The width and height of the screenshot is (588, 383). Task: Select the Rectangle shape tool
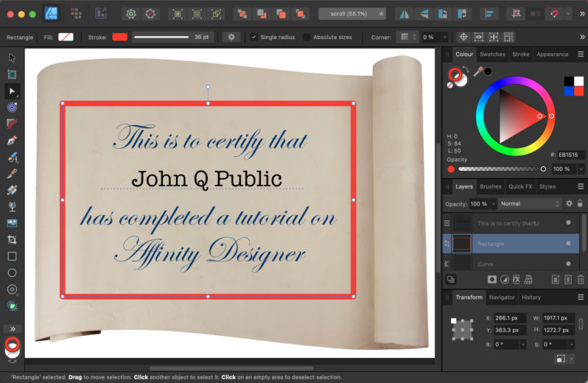(12, 256)
